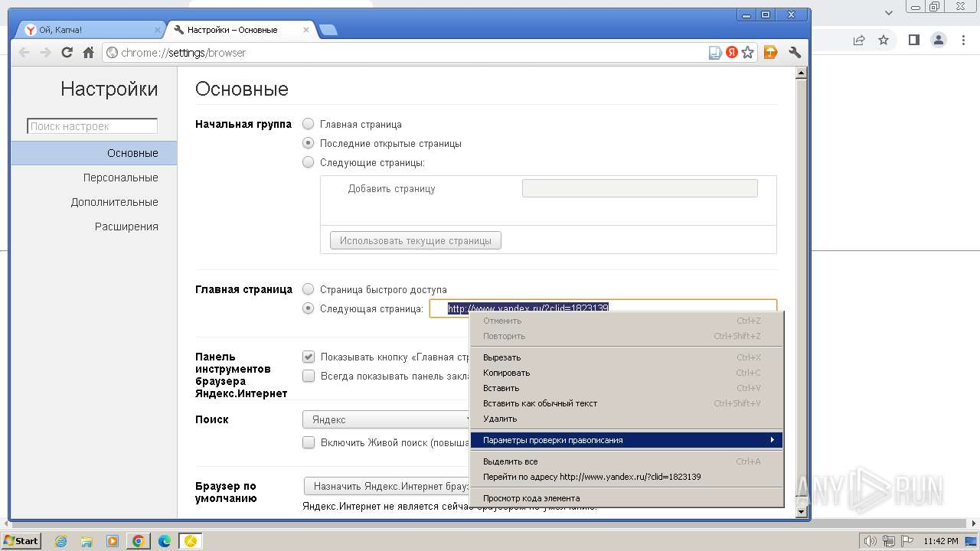The image size is (980, 551).
Task: Toggle 'Всегда показывать панель закладок' checkbox
Action: pos(309,376)
